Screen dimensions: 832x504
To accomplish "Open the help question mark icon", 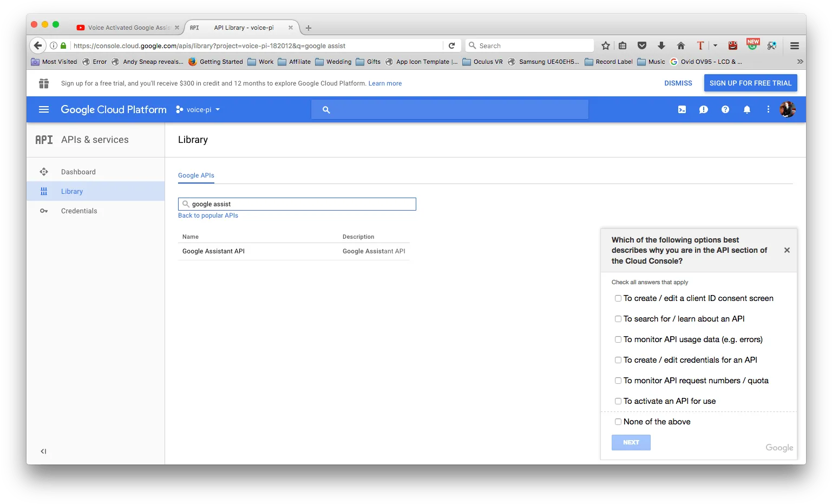I will pyautogui.click(x=725, y=109).
